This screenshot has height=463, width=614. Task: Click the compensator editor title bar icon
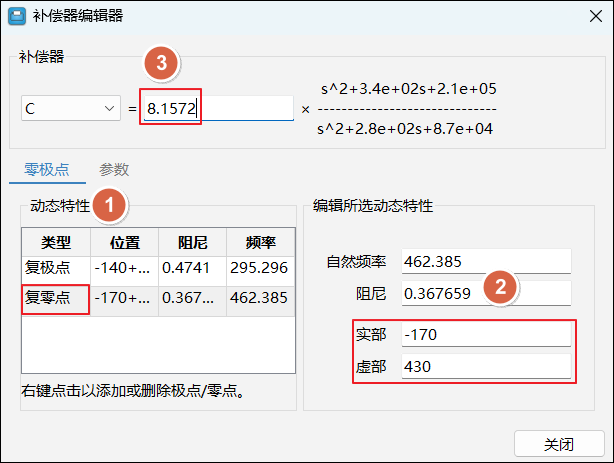click(18, 17)
